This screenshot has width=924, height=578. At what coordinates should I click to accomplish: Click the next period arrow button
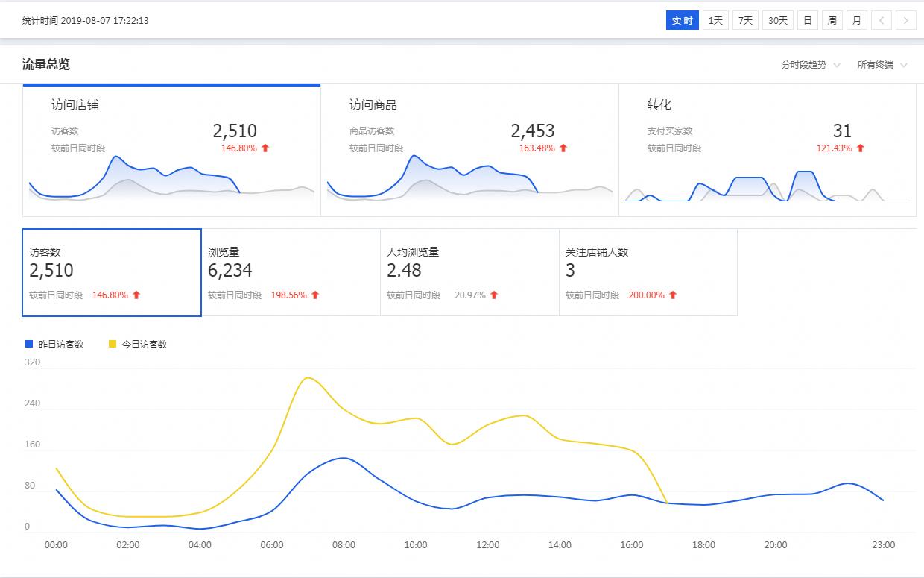[x=906, y=21]
